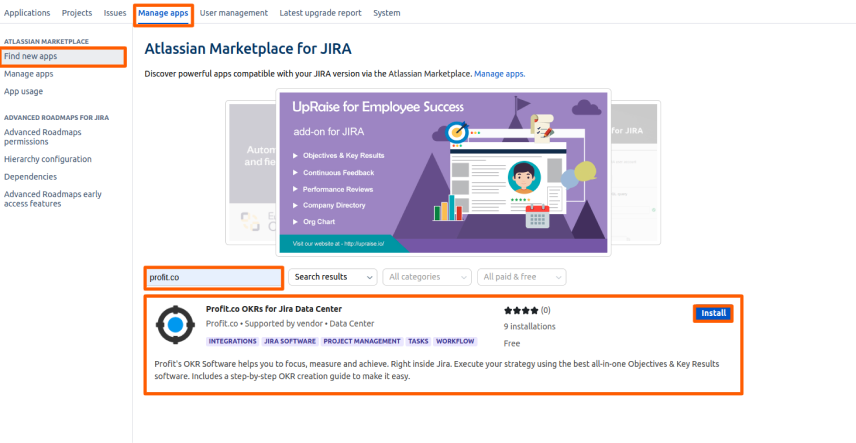The image size is (856, 443).
Task: Click the INTEGRATIONS category tag
Action: (233, 341)
